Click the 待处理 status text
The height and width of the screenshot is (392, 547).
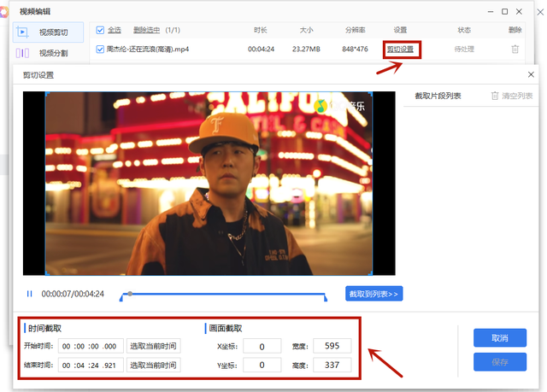(464, 50)
